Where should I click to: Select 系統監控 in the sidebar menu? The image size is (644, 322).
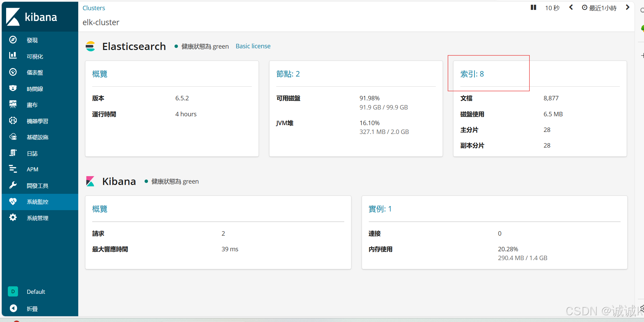pyautogui.click(x=37, y=202)
